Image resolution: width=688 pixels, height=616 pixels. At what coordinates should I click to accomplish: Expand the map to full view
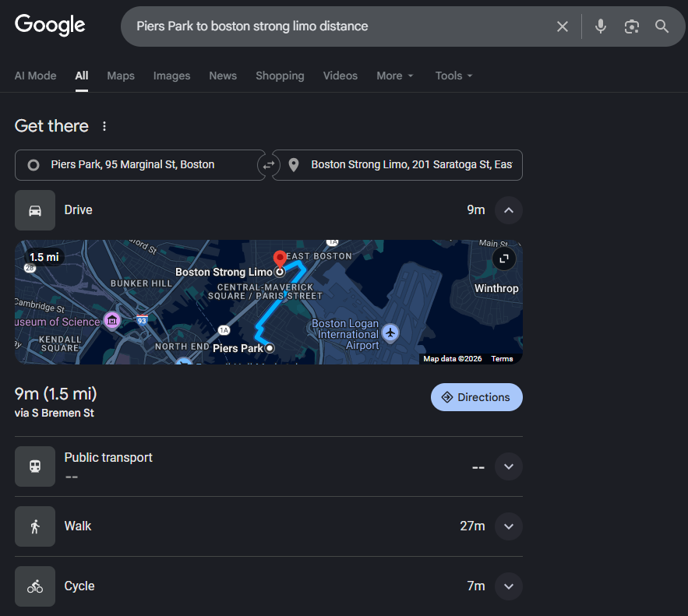coord(504,259)
